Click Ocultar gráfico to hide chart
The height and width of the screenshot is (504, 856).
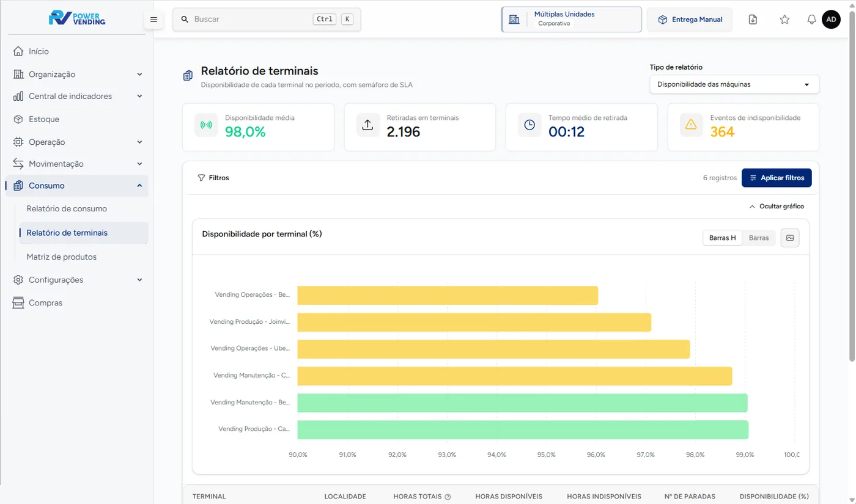(777, 206)
